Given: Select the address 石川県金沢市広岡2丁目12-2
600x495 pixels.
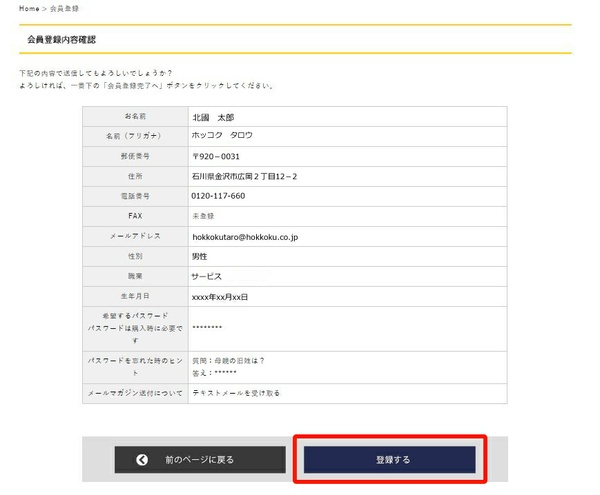Looking at the screenshot, I should pyautogui.click(x=245, y=176).
